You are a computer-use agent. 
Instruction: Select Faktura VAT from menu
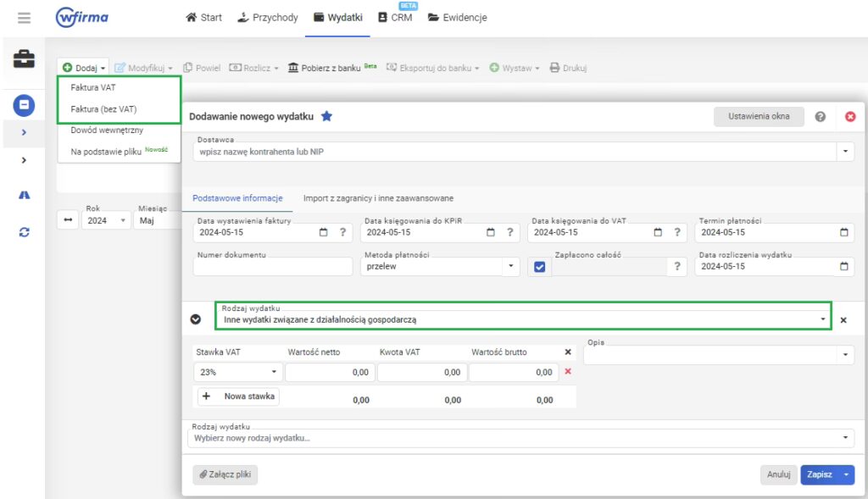point(93,87)
